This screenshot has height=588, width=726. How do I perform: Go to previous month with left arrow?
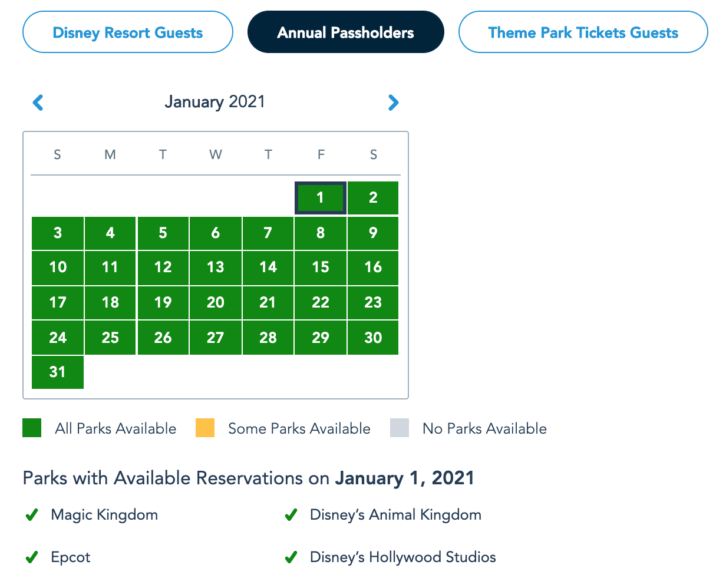(x=38, y=103)
